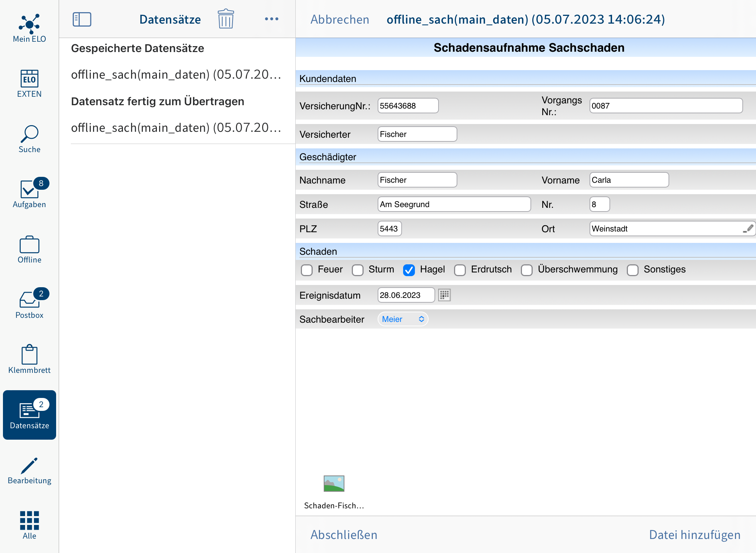
Task: Open the Ereignisdatum calendar picker
Action: click(x=444, y=295)
